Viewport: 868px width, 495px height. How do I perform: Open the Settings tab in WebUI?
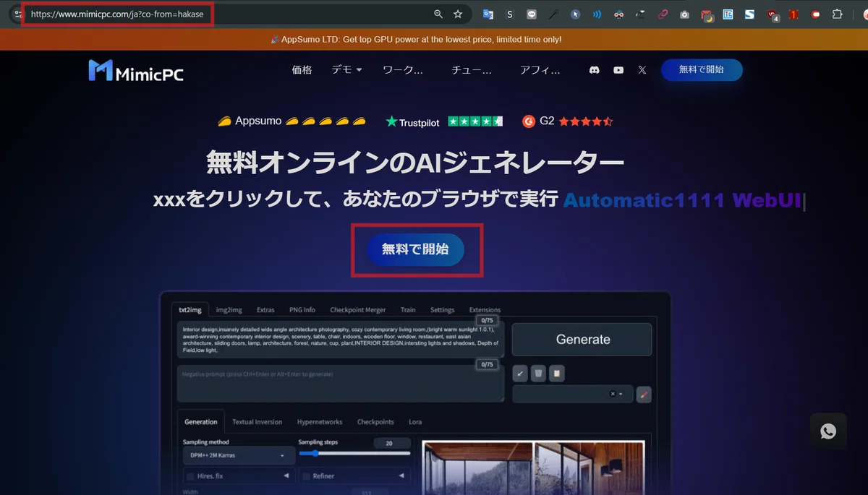(442, 310)
